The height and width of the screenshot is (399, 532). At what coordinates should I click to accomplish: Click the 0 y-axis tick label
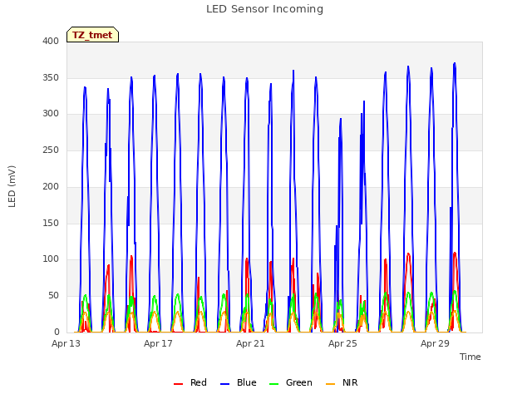57,332
